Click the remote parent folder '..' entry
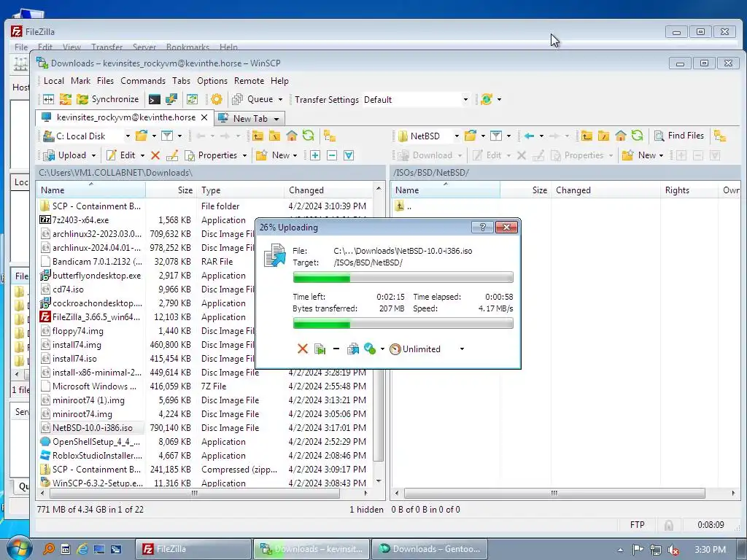This screenshot has width=747, height=560. point(403,206)
